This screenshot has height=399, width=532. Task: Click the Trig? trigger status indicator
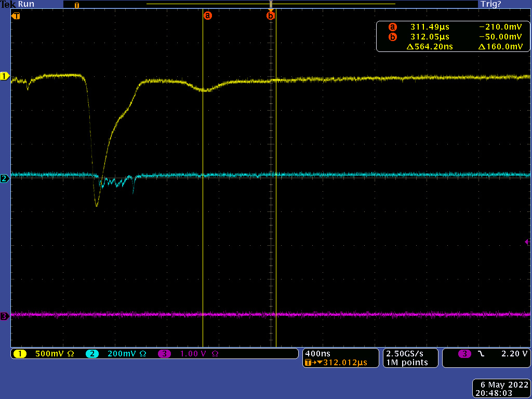coord(490,4)
